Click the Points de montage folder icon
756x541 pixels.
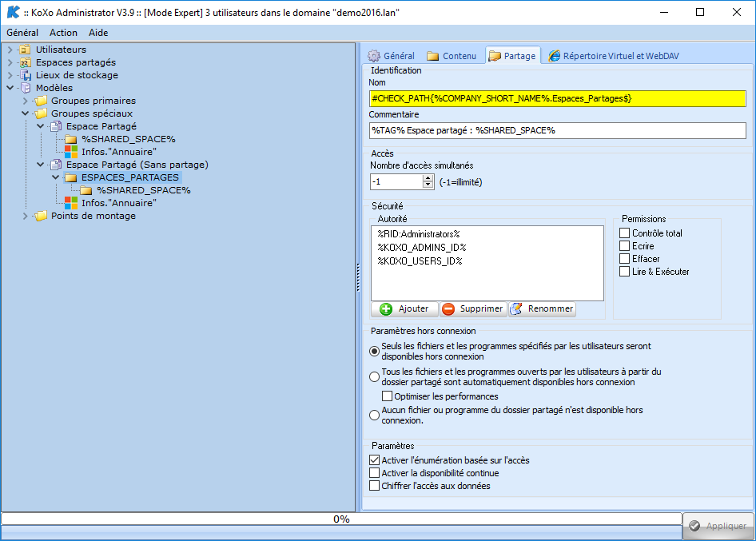tap(41, 216)
